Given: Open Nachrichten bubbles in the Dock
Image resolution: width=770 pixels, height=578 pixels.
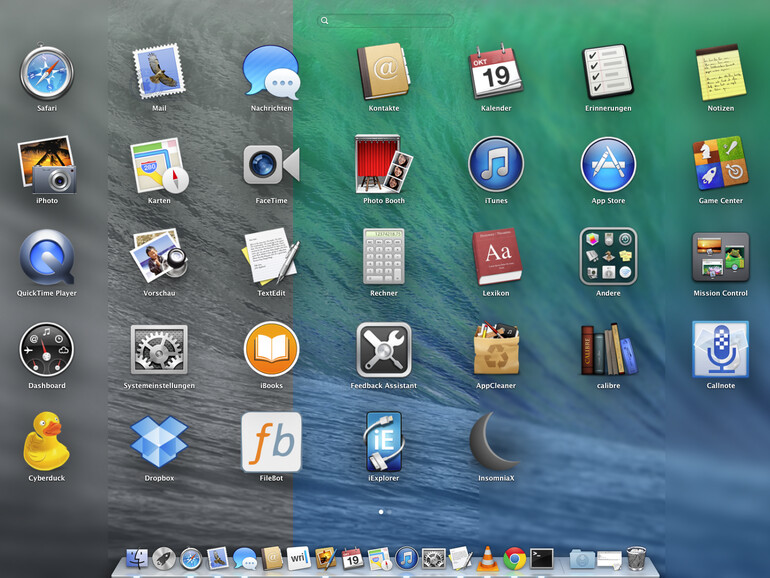Looking at the screenshot, I should coord(245,559).
